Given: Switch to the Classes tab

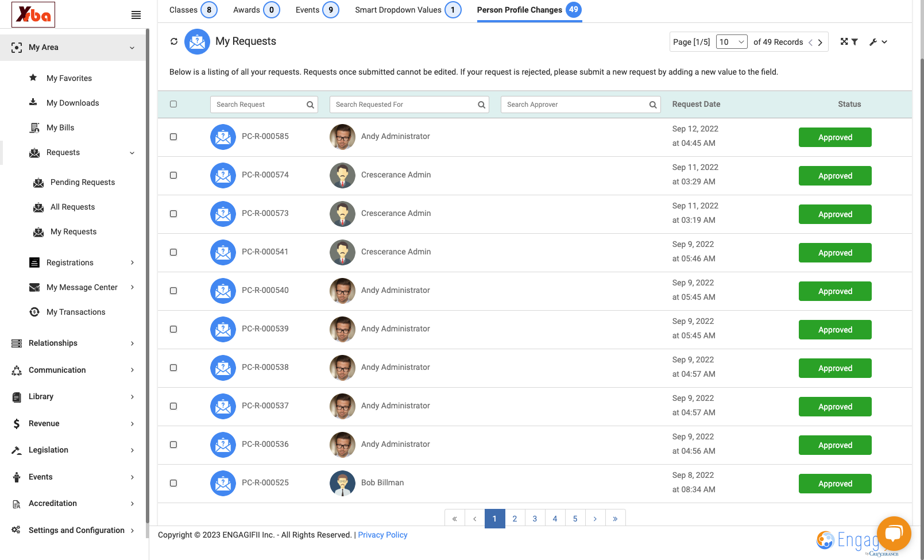Looking at the screenshot, I should click(x=193, y=10).
